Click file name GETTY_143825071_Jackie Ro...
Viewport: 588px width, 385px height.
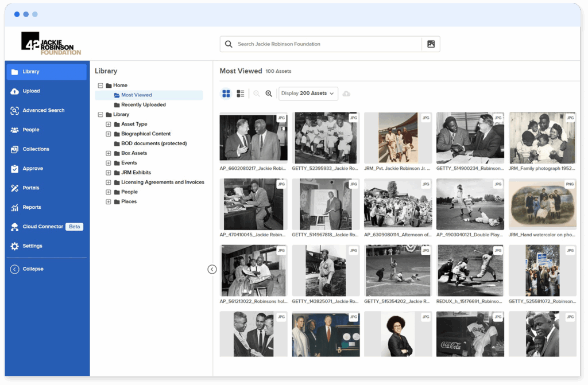325,301
